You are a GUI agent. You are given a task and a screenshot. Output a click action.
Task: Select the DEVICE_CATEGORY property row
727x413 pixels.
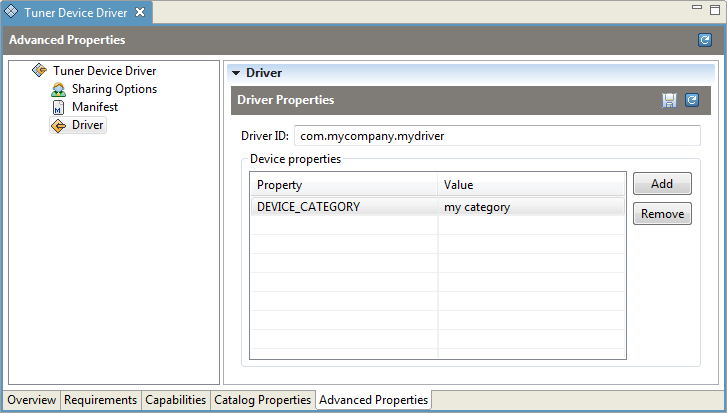tap(438, 207)
